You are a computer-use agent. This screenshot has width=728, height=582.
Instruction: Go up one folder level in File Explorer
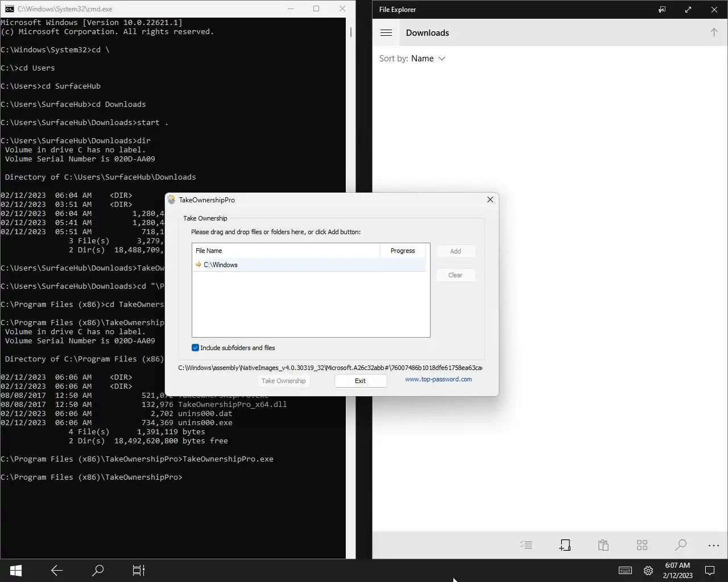click(x=714, y=32)
